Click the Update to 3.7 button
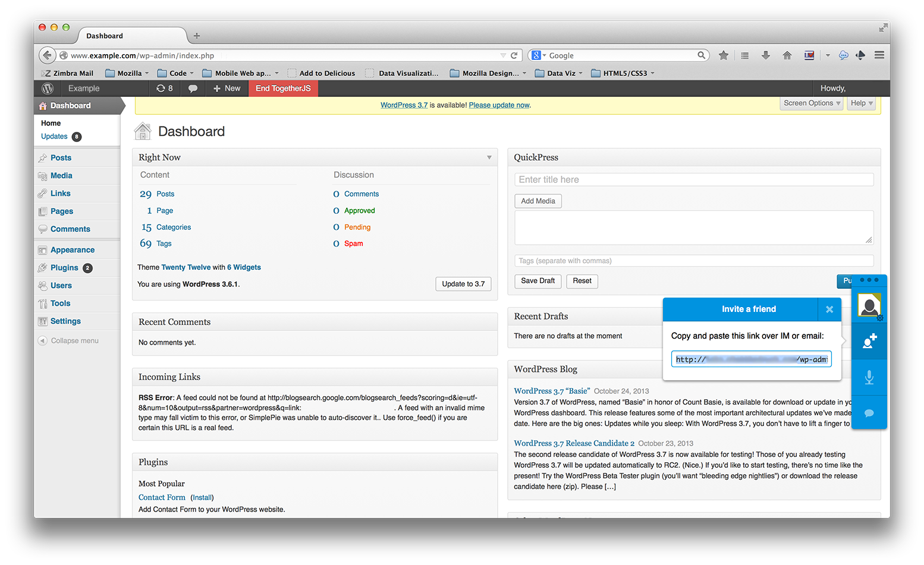Screen dimensions: 924x565 point(463,284)
